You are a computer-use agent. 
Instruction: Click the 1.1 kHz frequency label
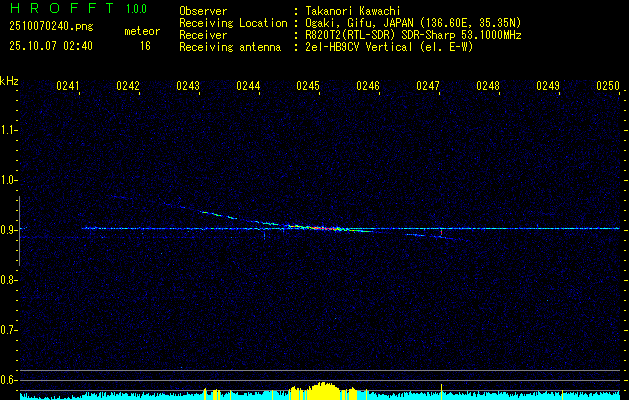click(x=9, y=130)
